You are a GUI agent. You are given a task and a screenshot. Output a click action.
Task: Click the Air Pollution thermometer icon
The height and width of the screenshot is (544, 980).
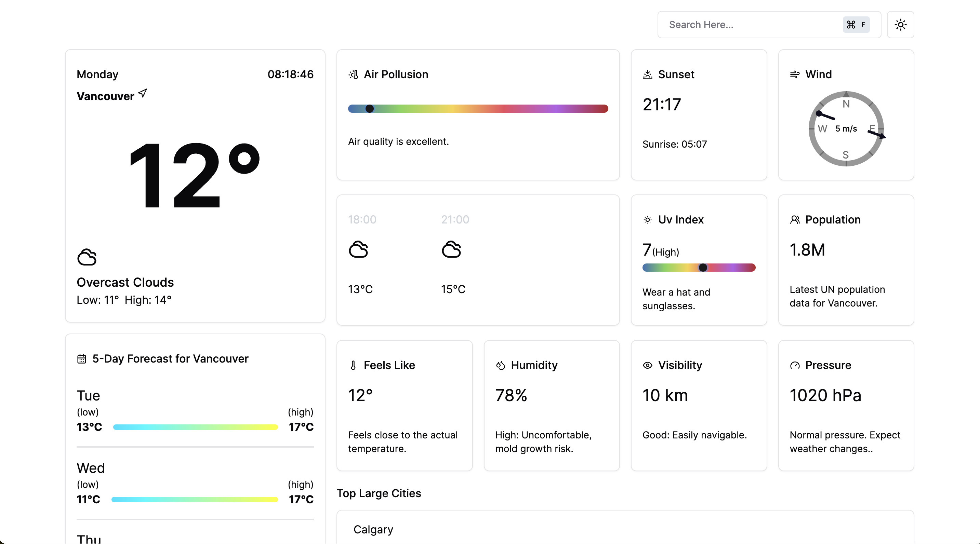(354, 74)
